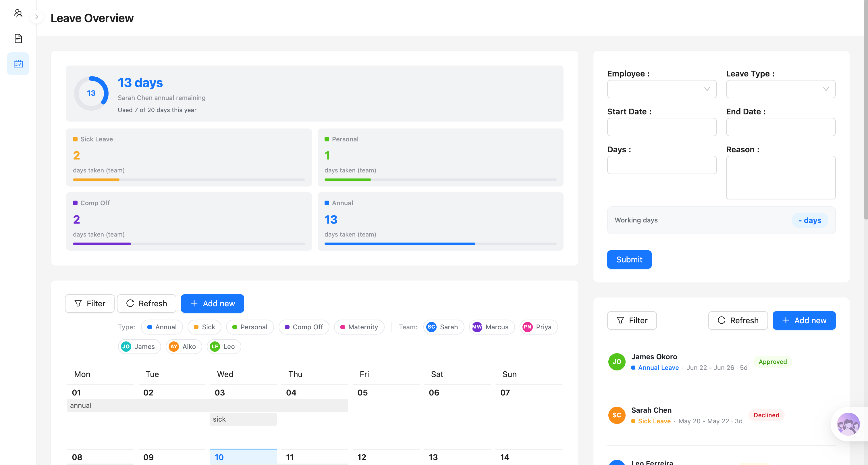This screenshot has width=868, height=465.
Task: Open the employees sidebar icon
Action: (18, 13)
